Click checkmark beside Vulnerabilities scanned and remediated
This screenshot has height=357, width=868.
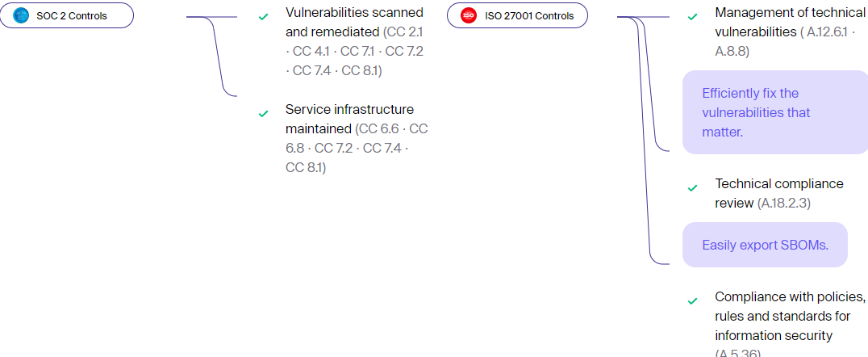click(264, 17)
